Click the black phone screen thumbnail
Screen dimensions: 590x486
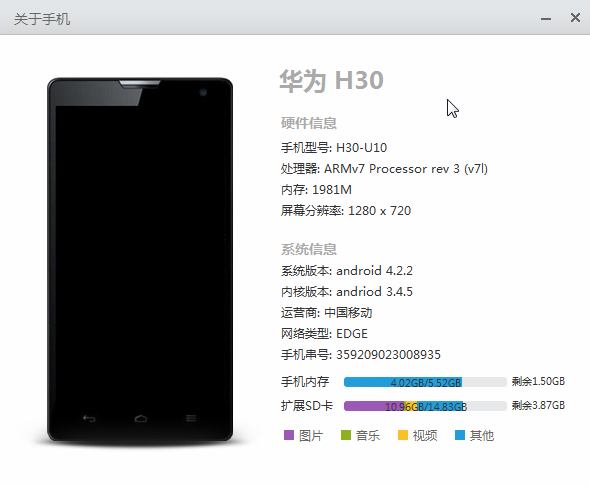click(x=140, y=260)
